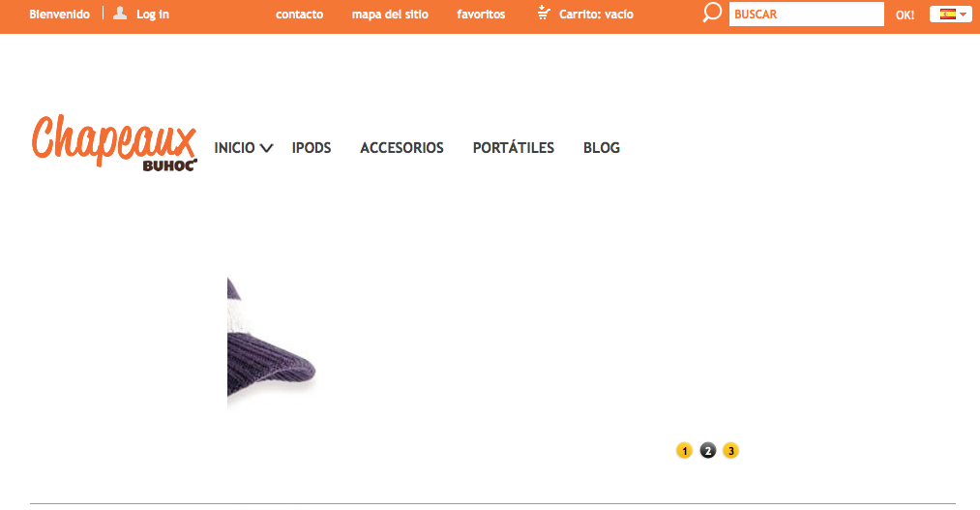Click the magnifying glass search icon

tap(711, 13)
